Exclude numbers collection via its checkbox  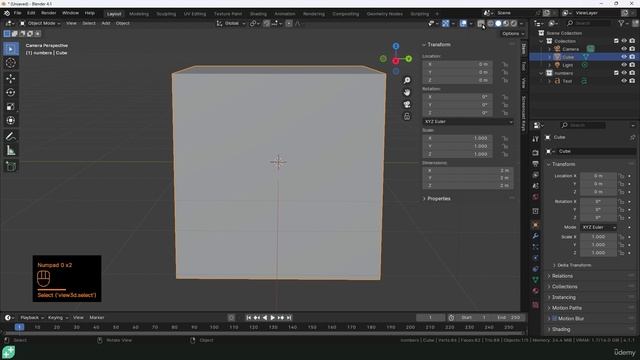coord(616,73)
